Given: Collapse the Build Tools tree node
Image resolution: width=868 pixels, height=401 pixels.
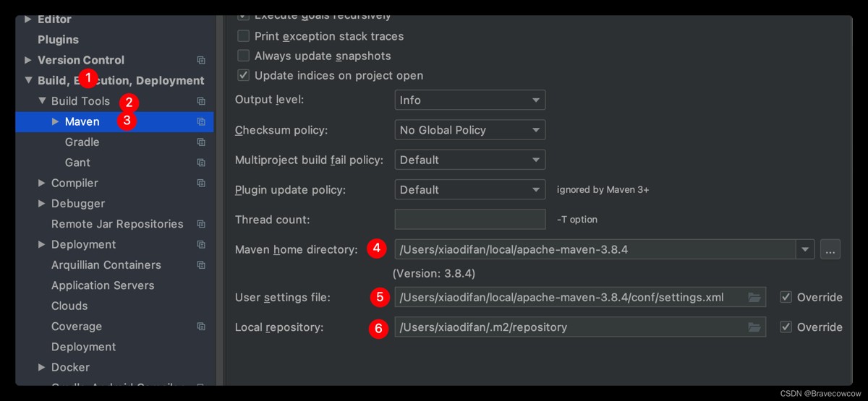Looking at the screenshot, I should (x=42, y=101).
